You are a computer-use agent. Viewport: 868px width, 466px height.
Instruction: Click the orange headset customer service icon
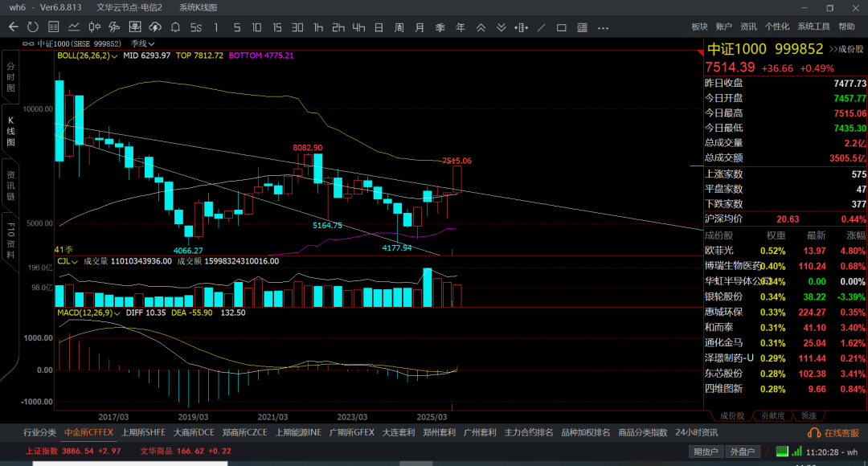(813, 433)
